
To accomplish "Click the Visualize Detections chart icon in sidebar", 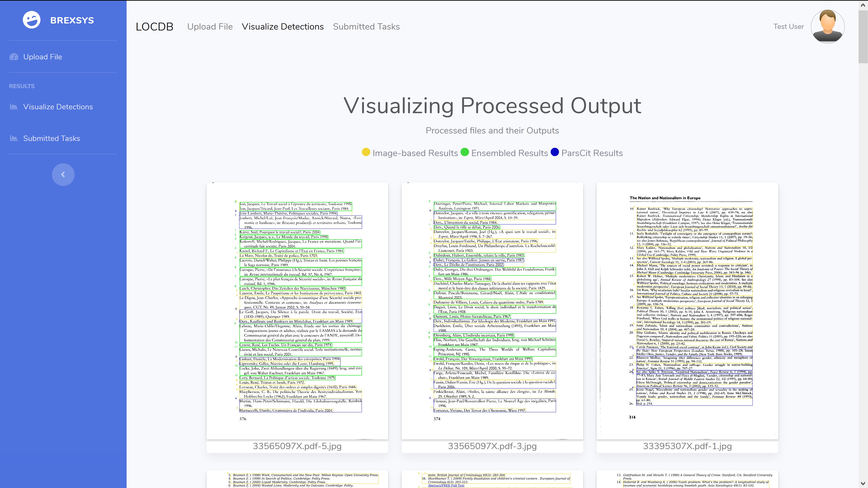I will [x=14, y=106].
